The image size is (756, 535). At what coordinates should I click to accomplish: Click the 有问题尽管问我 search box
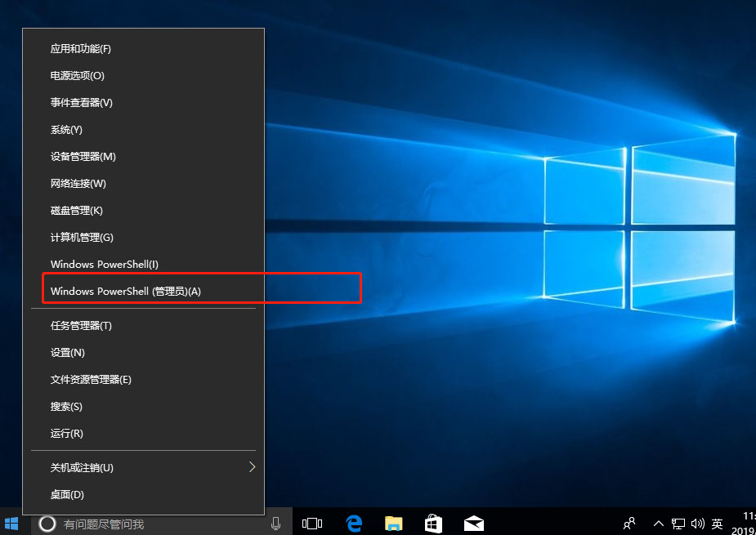point(155,524)
